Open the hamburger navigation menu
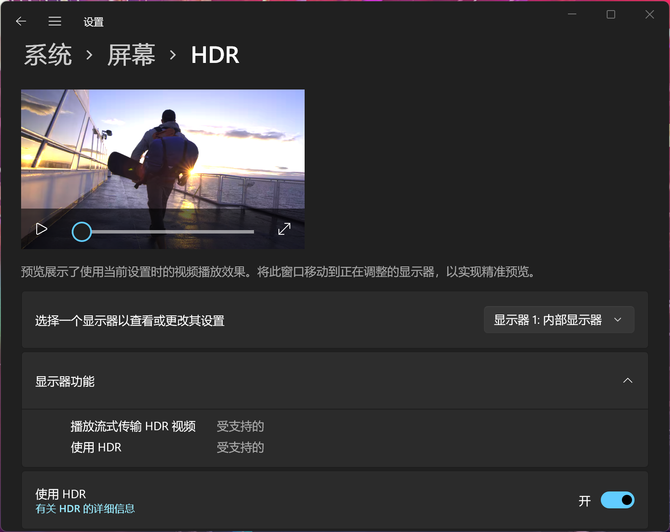Screen dimensions: 670x532 tap(55, 21)
